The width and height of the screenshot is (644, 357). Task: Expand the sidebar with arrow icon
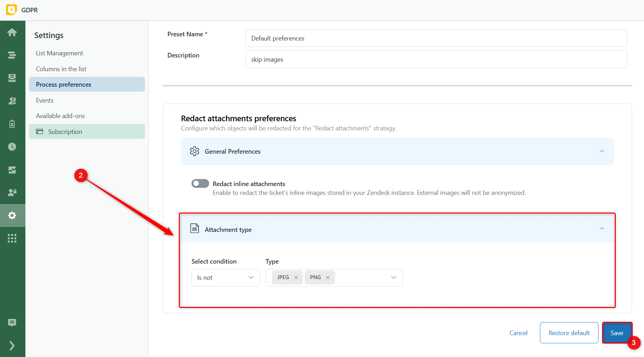point(12,346)
